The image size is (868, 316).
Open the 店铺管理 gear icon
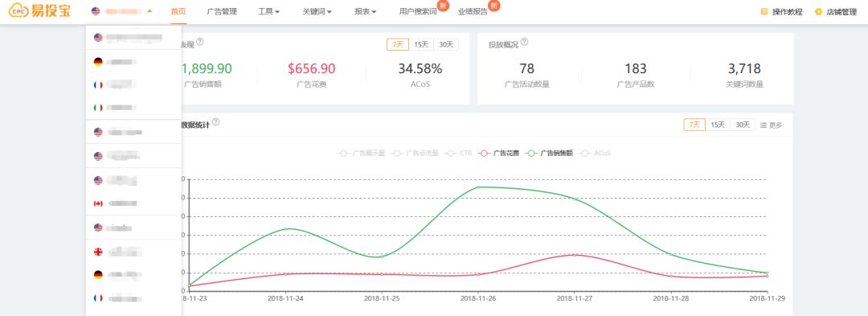[818, 11]
